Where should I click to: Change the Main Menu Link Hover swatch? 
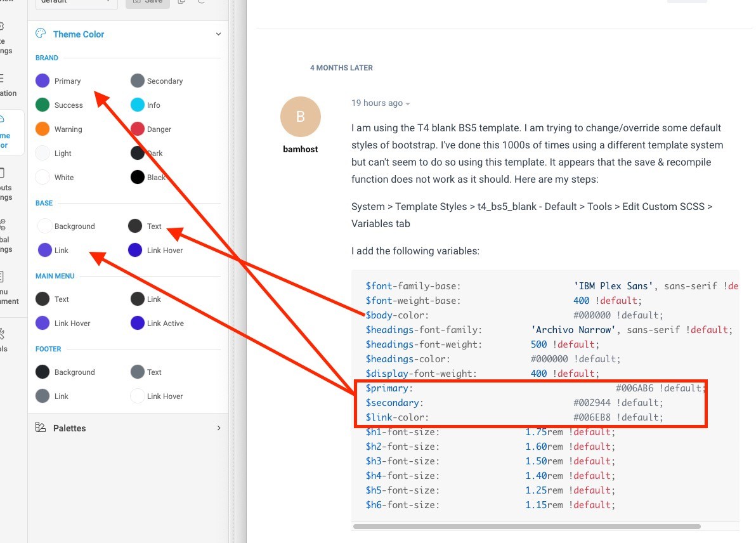pyautogui.click(x=42, y=323)
